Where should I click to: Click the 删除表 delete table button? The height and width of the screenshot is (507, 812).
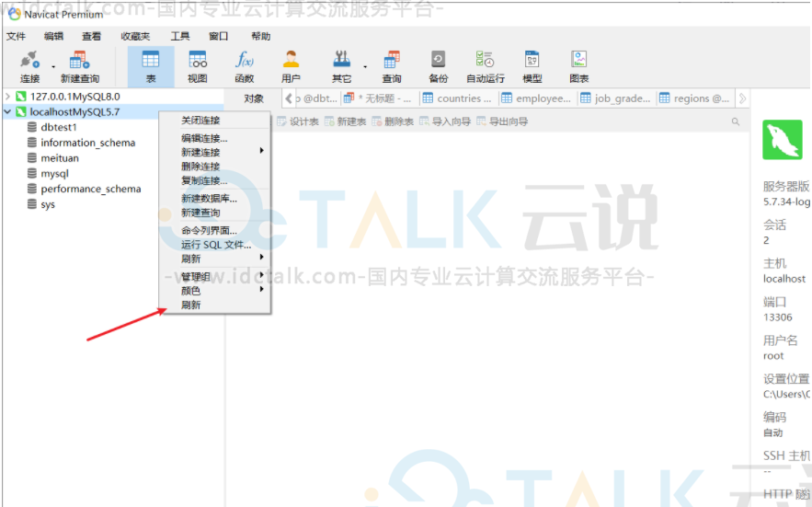pyautogui.click(x=393, y=121)
